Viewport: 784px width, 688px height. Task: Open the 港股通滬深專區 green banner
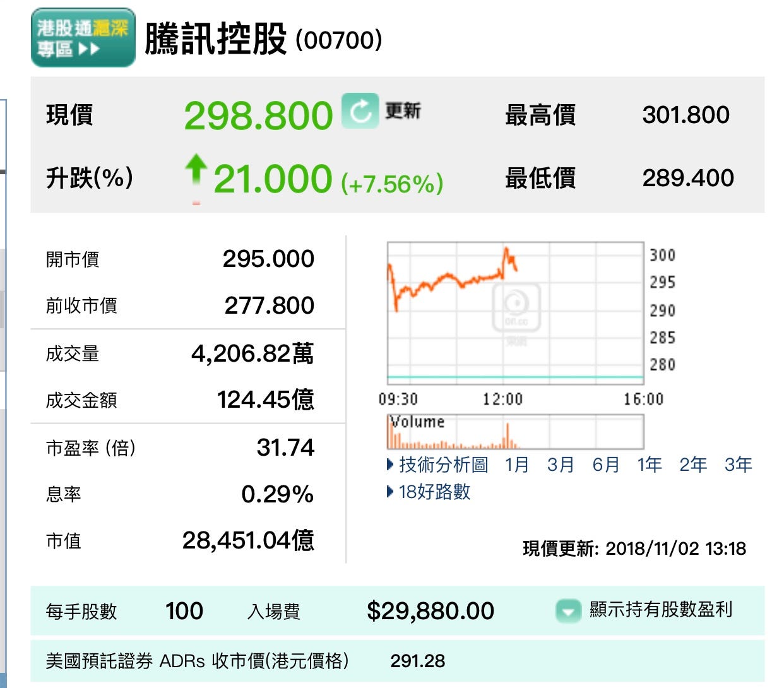[83, 38]
